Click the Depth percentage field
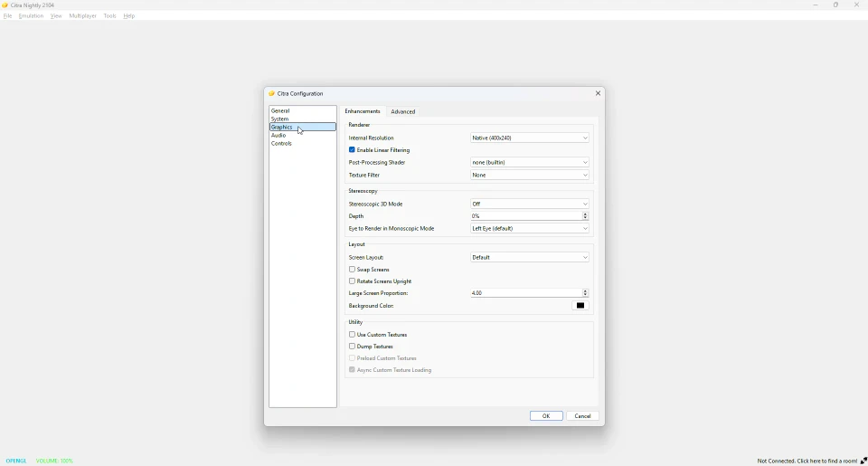 (x=525, y=216)
